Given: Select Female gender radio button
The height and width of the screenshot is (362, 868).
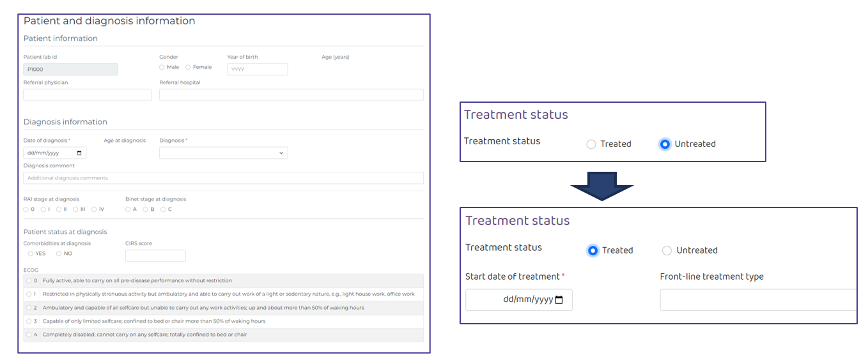Looking at the screenshot, I should (188, 67).
